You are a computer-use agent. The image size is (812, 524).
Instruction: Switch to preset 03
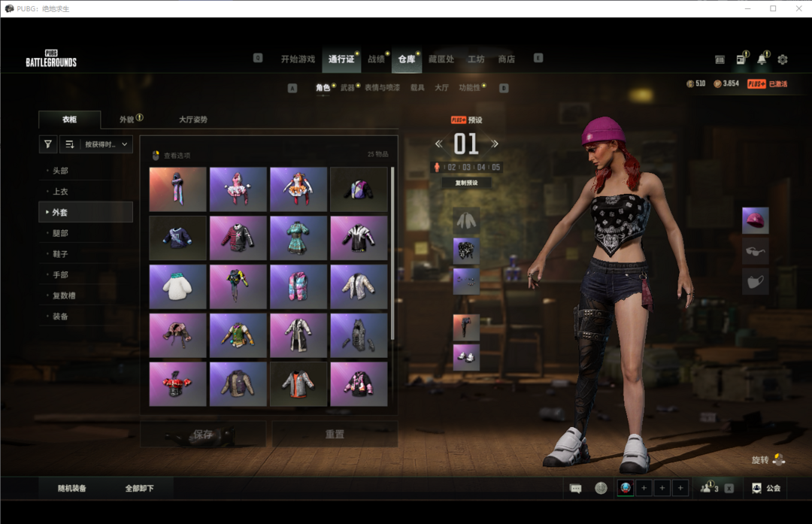coord(467,167)
